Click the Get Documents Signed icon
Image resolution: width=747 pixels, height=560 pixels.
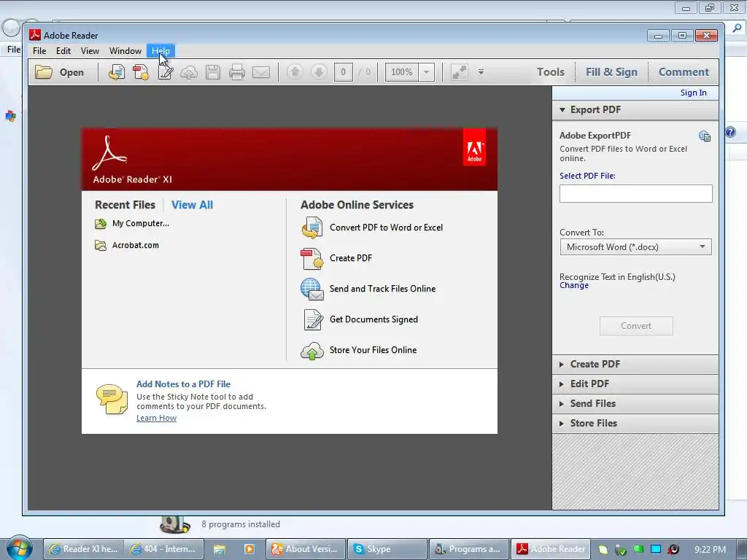tap(314, 319)
